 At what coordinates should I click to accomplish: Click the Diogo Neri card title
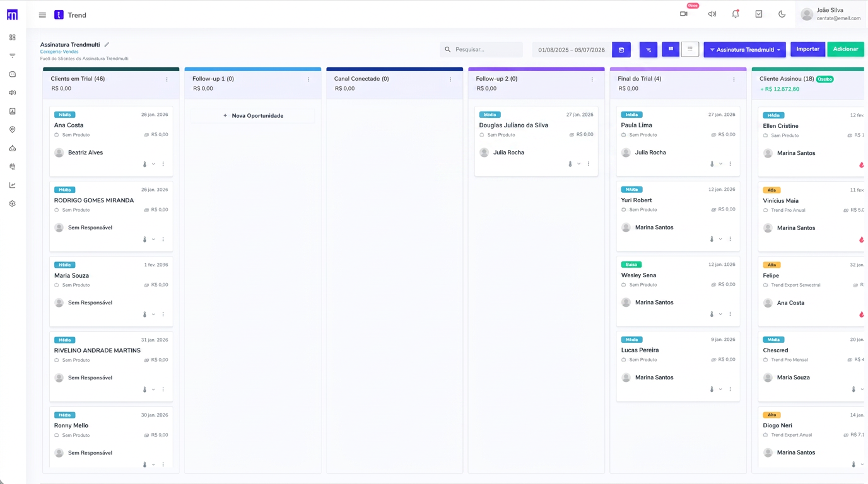778,425
